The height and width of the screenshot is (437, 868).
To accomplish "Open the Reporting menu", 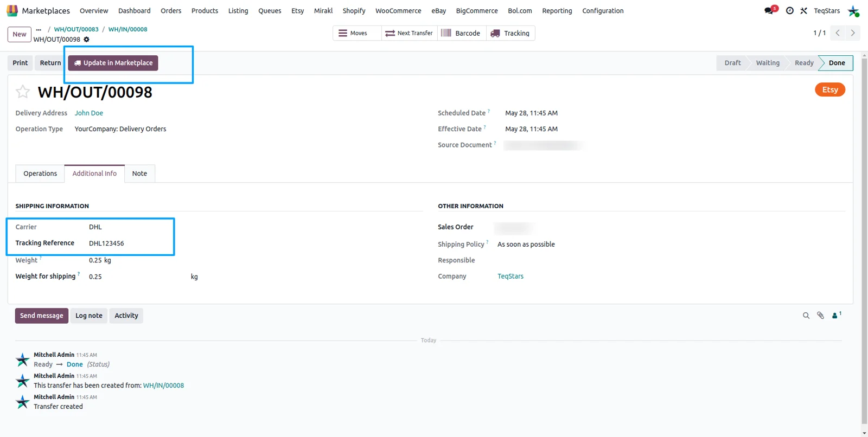I will [557, 11].
